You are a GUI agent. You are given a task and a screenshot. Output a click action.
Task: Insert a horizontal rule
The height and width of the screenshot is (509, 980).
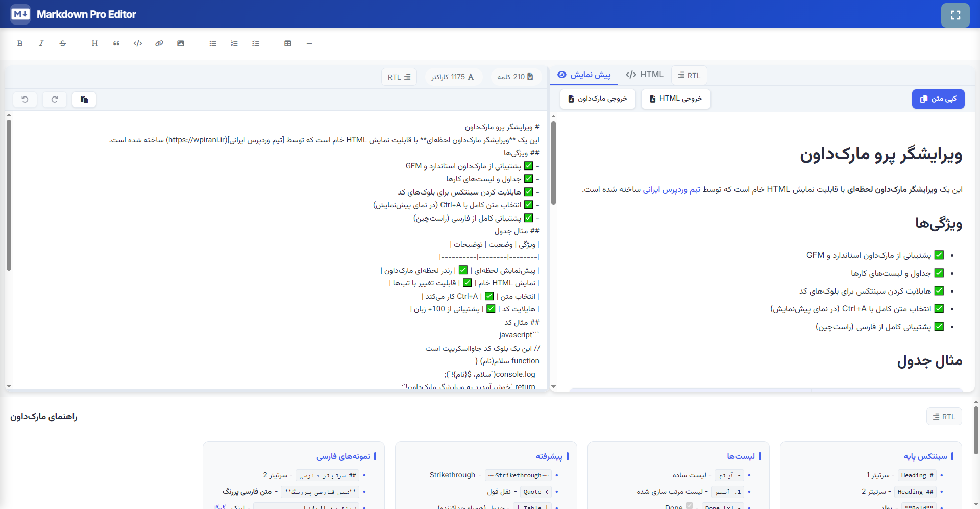pos(309,43)
